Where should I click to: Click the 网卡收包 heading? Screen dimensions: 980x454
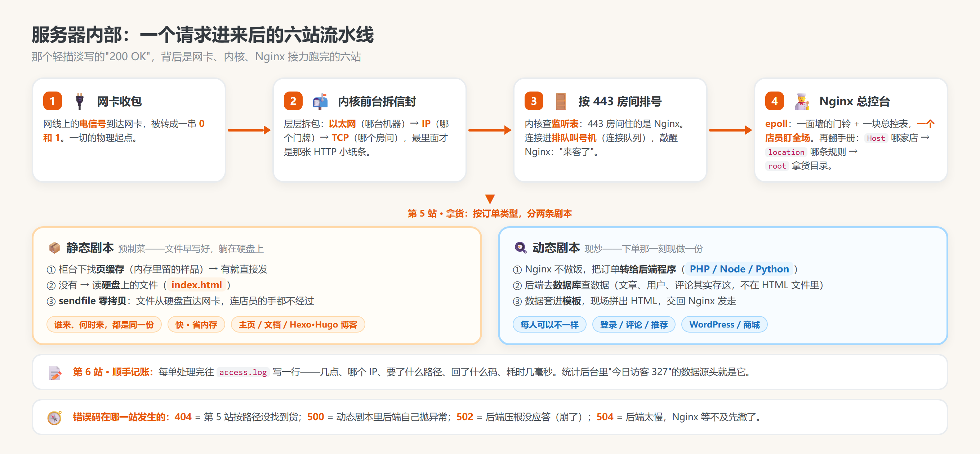coord(119,102)
